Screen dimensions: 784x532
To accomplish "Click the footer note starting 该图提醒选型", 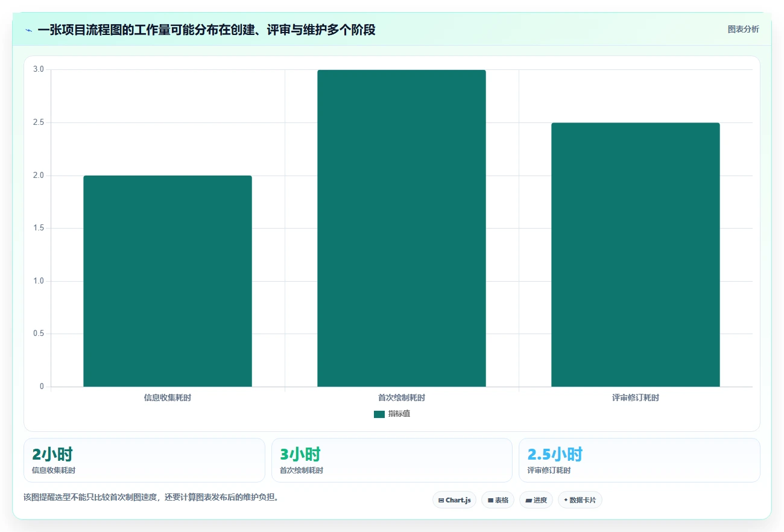I will [x=153, y=498].
